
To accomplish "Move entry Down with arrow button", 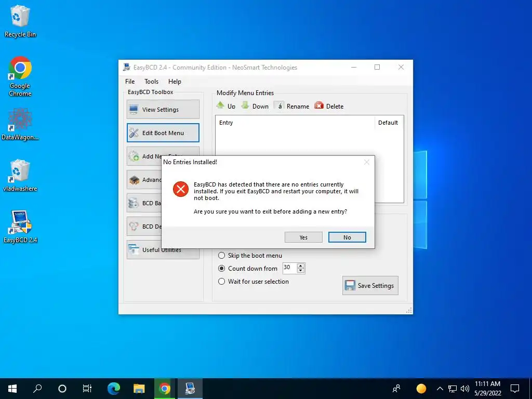I will point(255,106).
